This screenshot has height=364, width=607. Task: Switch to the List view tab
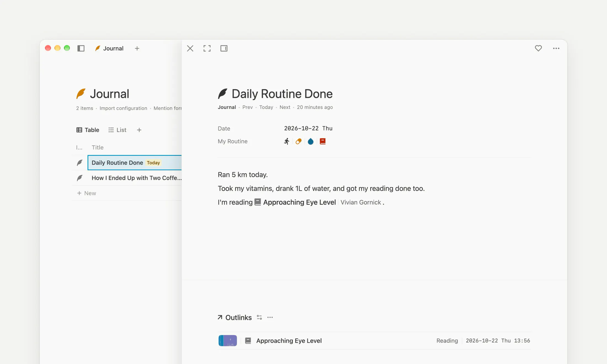(x=117, y=130)
